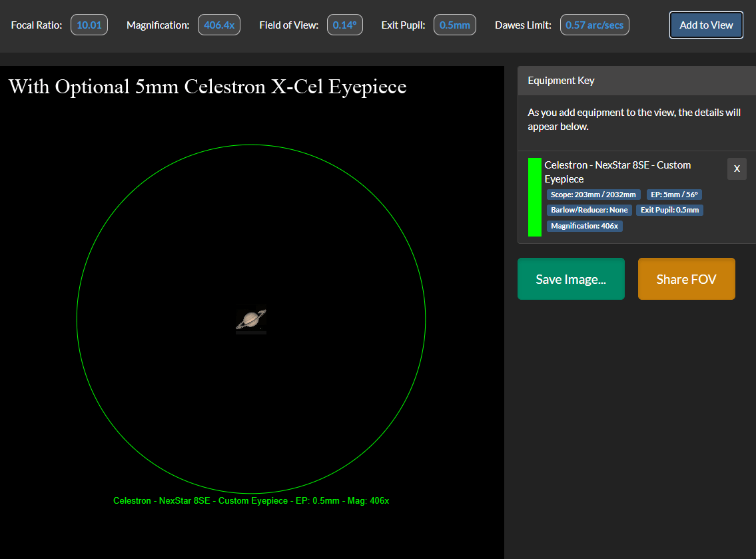Select the Scope: 203mm / 2032mm badge

pyautogui.click(x=593, y=195)
